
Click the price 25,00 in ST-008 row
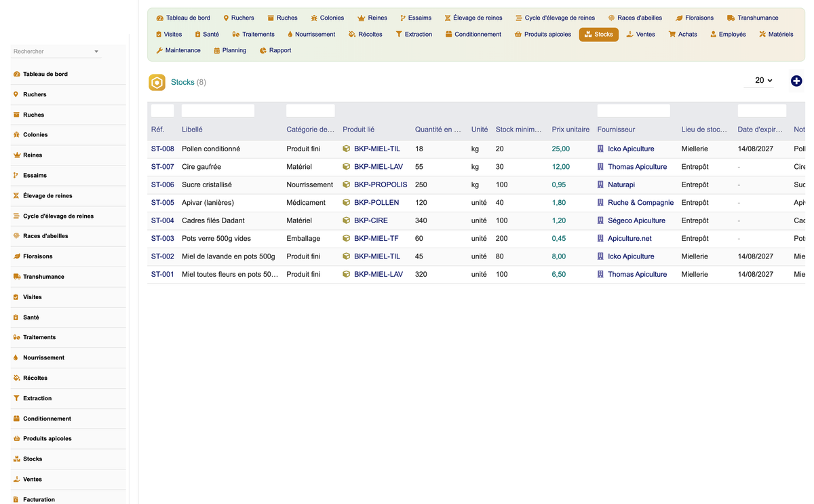[561, 149]
